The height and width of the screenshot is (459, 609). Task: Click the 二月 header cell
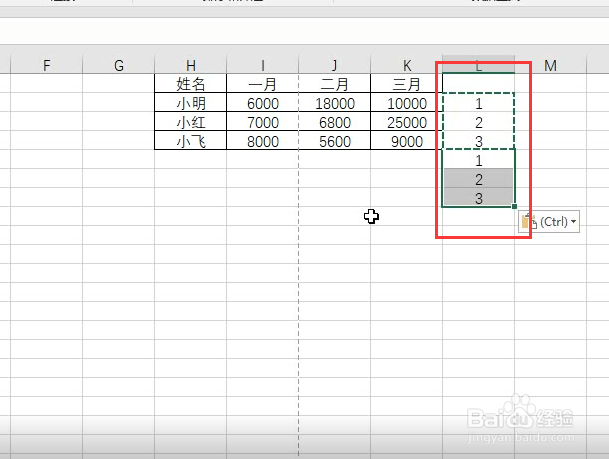point(335,83)
